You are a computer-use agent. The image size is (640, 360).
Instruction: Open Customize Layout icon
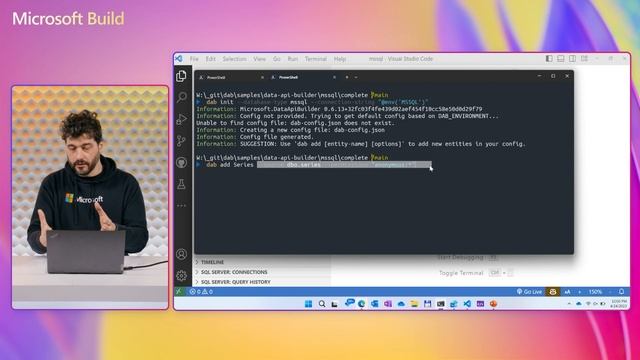584,59
